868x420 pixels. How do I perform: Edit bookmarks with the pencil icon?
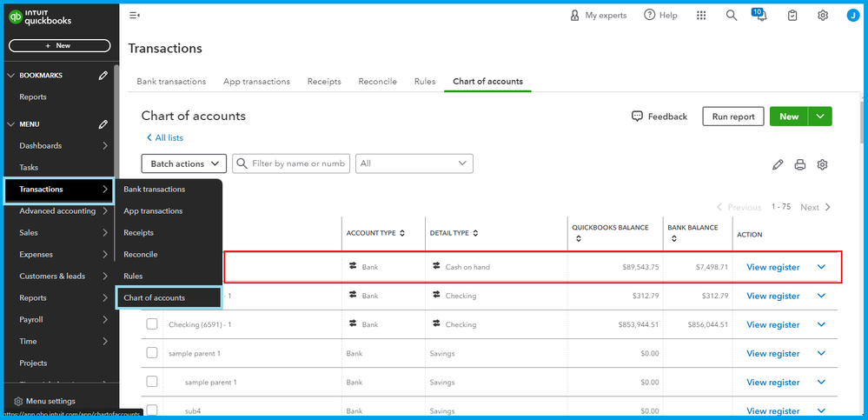coord(103,76)
